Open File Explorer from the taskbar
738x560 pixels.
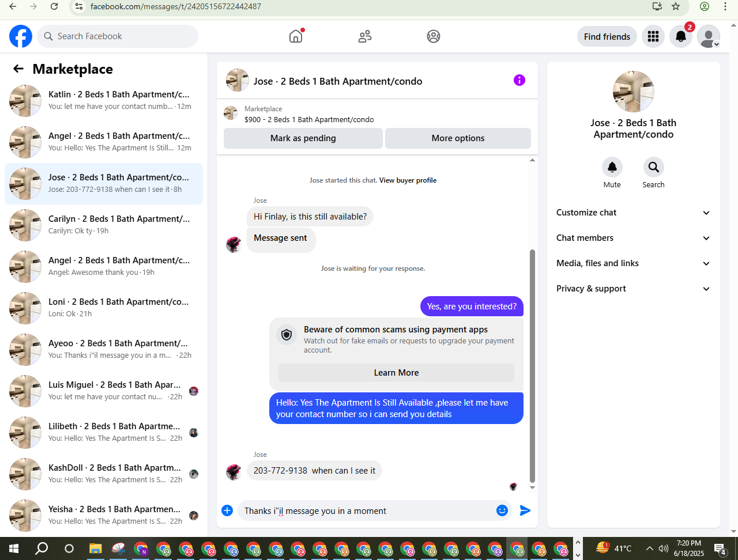click(95, 548)
